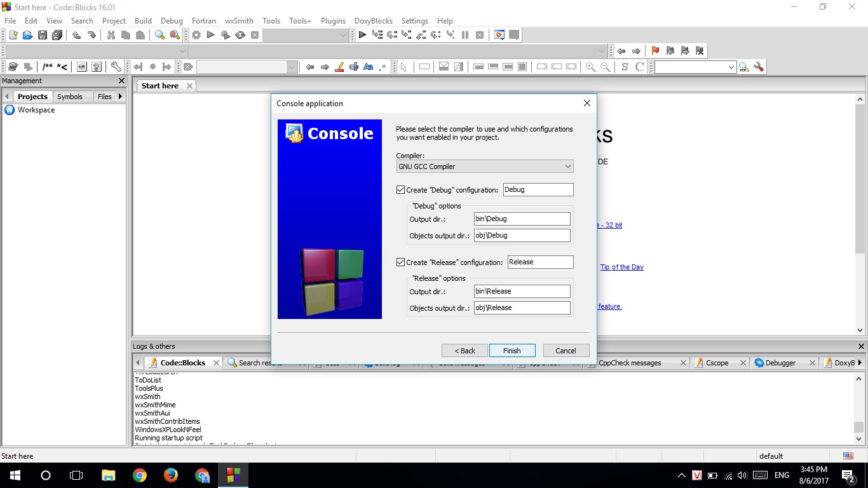Open the Settings menu
Viewport: 868px width, 488px height.
coord(414,20)
